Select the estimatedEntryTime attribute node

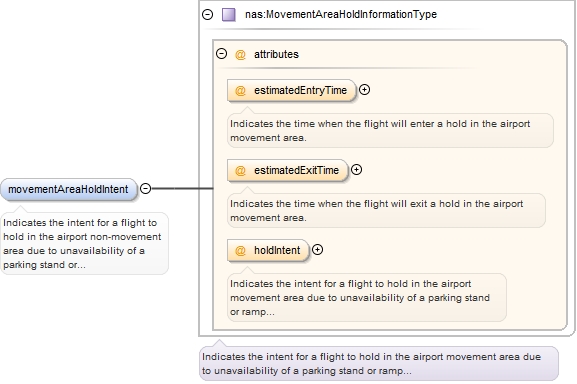[291, 90]
